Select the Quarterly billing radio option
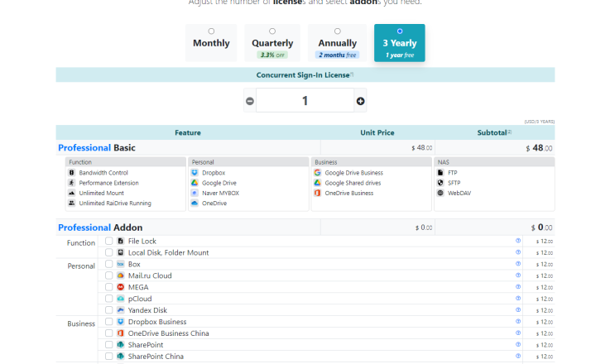 point(272,31)
